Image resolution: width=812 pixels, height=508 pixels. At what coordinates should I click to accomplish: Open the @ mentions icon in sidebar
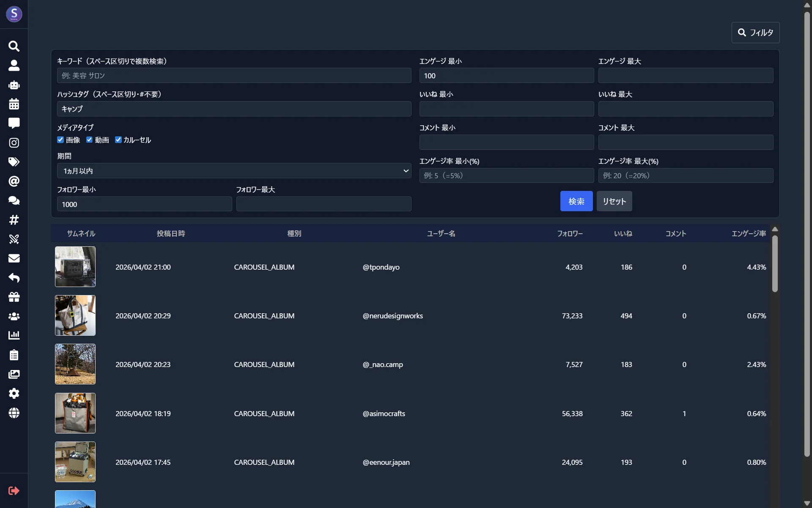14,181
